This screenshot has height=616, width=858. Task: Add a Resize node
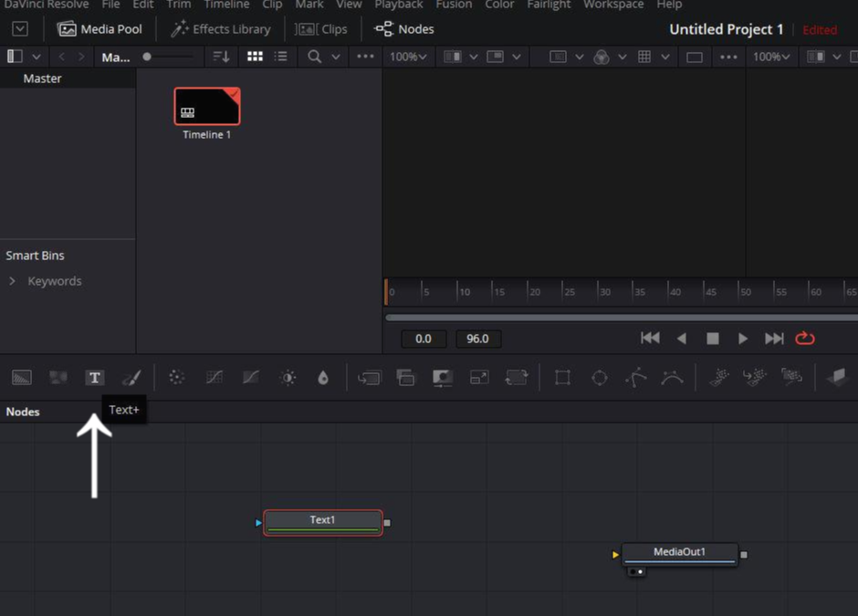(479, 378)
